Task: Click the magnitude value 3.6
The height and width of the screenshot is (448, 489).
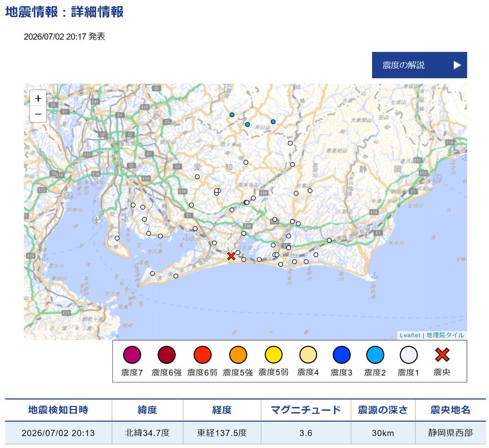Action: (306, 433)
